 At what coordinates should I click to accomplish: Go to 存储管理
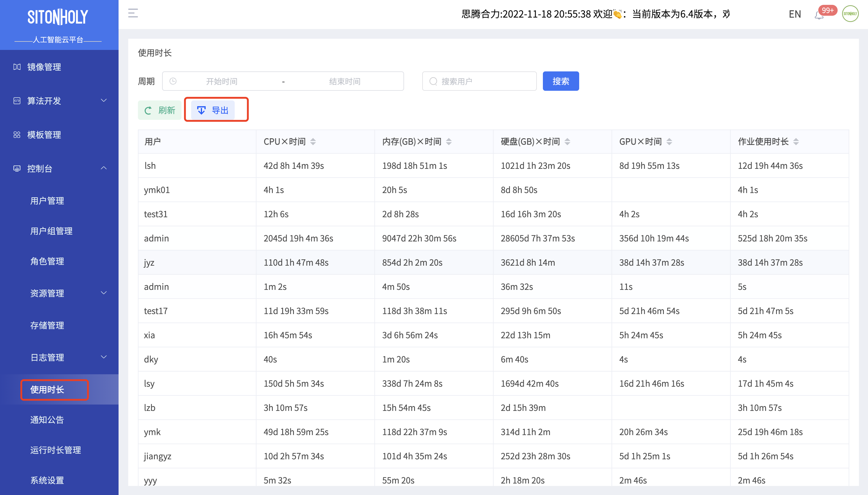(47, 325)
